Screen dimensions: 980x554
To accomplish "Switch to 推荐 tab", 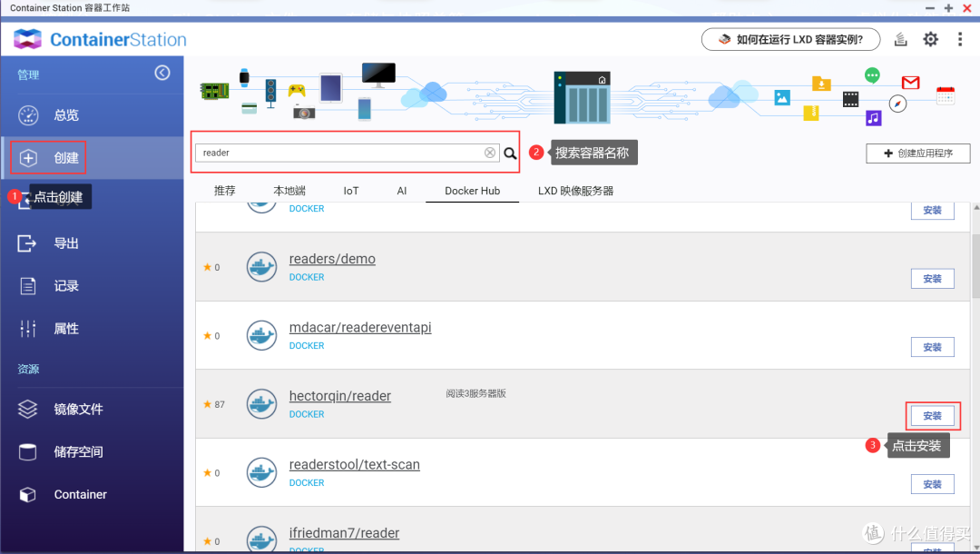I will pyautogui.click(x=224, y=191).
